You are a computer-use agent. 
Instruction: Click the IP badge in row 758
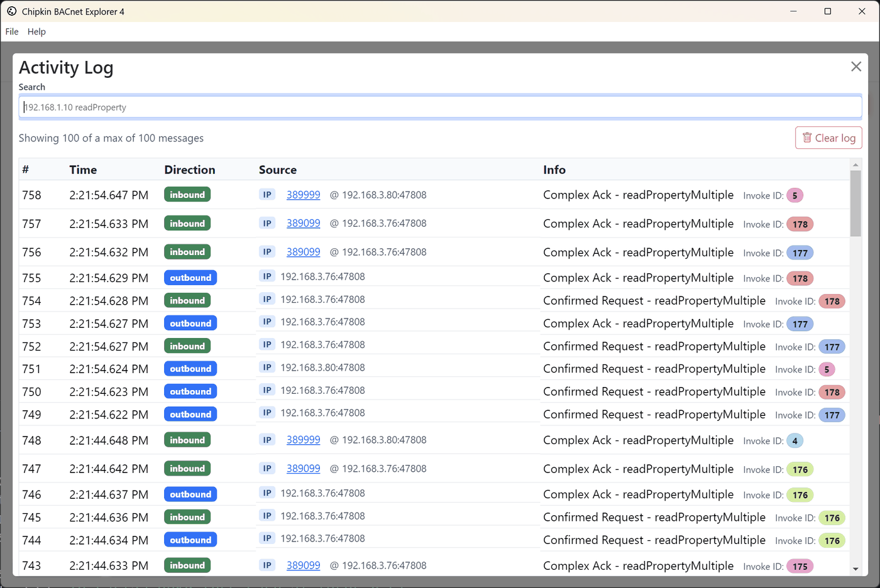[267, 195]
